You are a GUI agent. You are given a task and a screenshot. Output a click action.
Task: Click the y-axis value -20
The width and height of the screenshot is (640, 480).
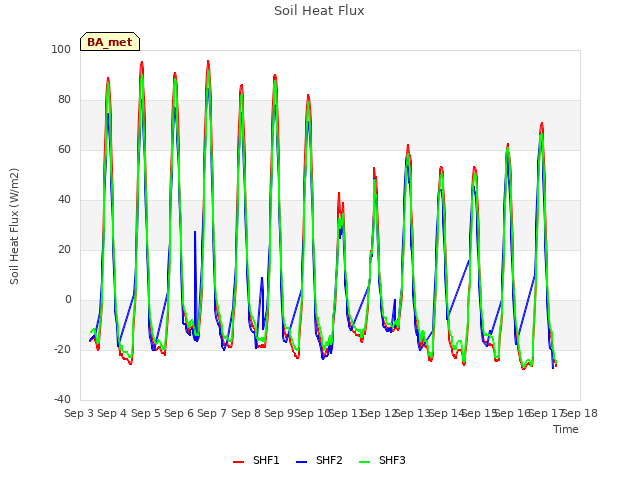coord(62,350)
